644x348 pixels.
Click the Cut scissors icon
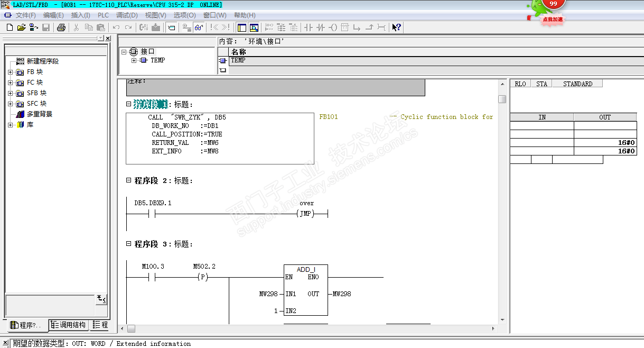point(77,28)
